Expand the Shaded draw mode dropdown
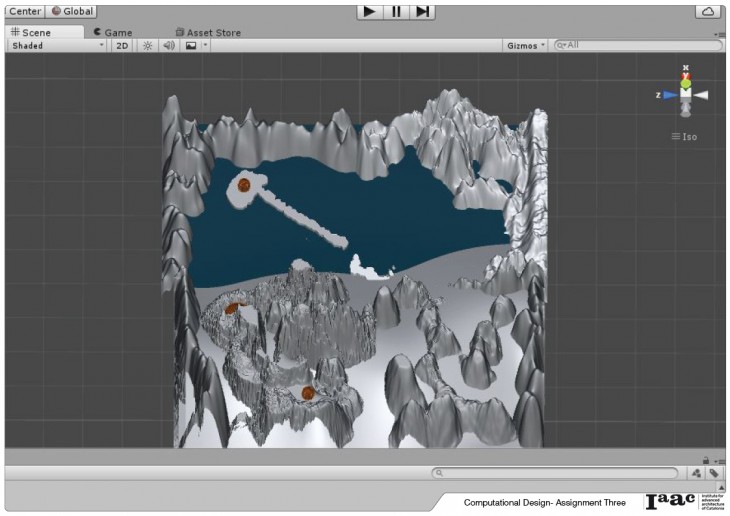Image resolution: width=730 pixels, height=516 pixels. 57,45
